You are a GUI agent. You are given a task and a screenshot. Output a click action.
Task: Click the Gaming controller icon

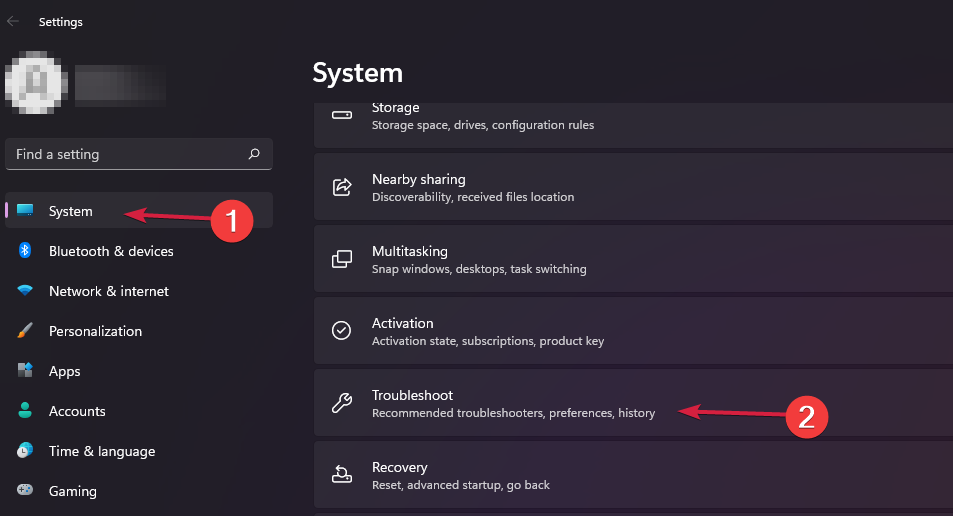(x=26, y=491)
